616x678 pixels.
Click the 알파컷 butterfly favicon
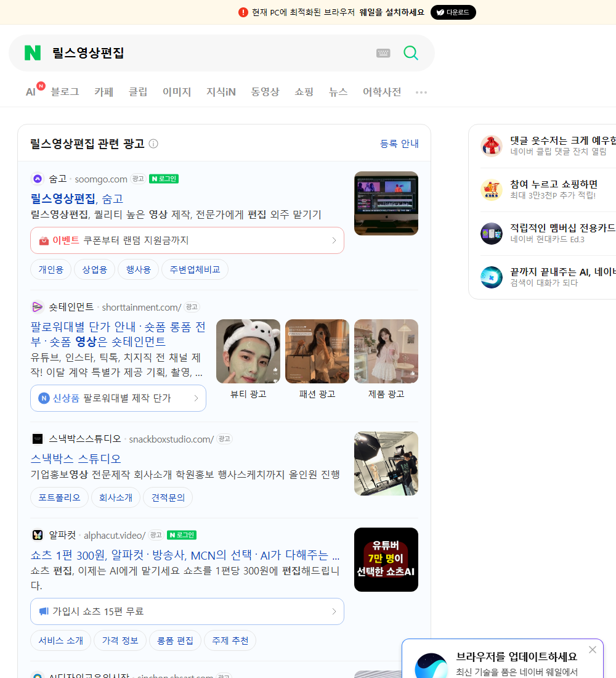click(x=38, y=535)
